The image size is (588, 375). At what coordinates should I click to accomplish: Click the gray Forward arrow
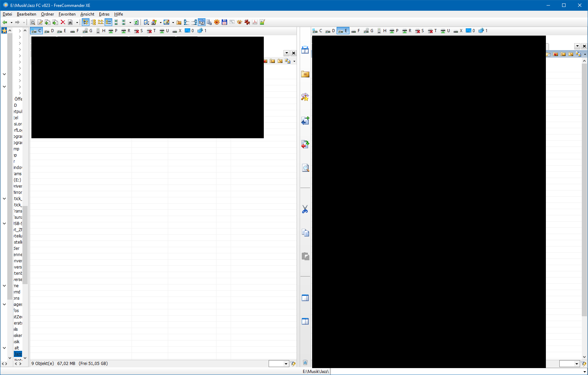(17, 22)
